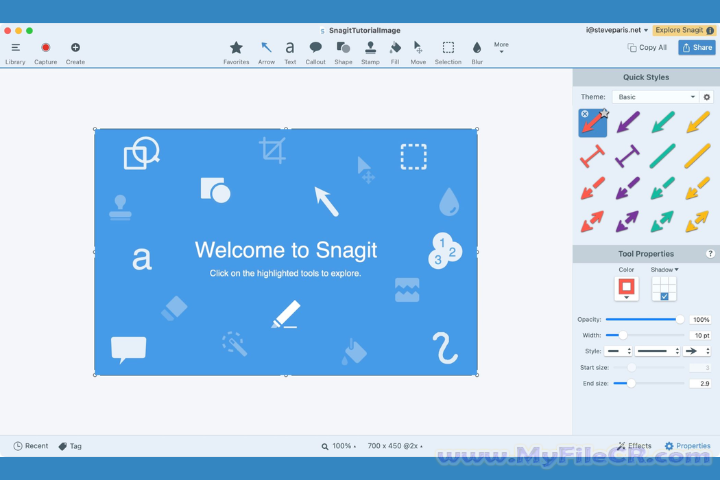Toggle the shadow direction checkbox grid
The width and height of the screenshot is (720, 480).
664,289
